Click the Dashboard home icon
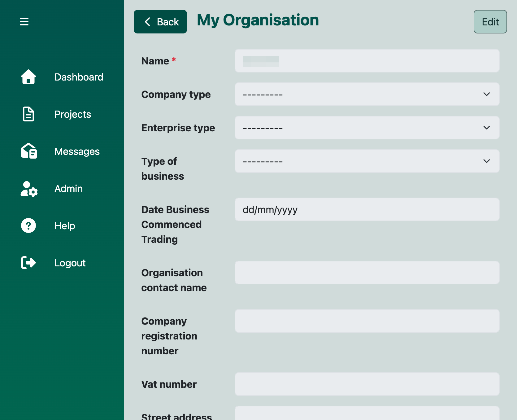 (x=28, y=77)
